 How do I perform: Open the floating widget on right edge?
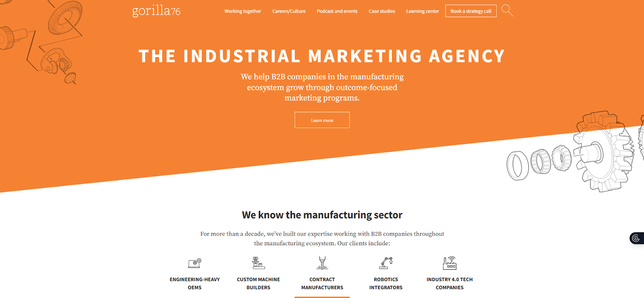pyautogui.click(x=636, y=238)
